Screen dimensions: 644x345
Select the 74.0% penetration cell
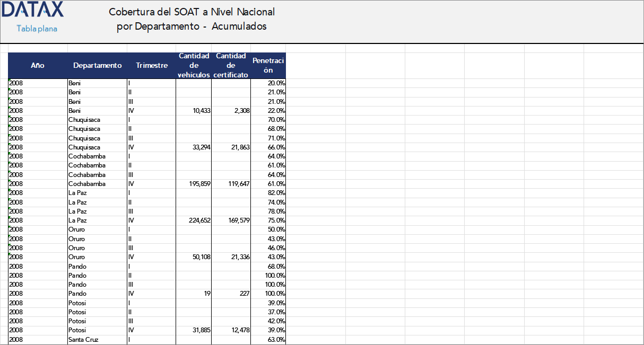click(268, 202)
